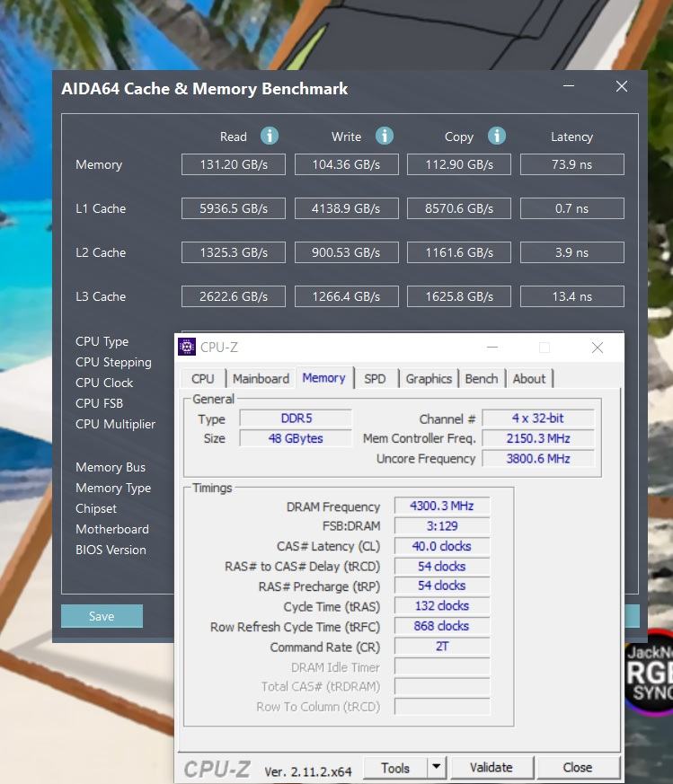
Task: Click the CPU-Z logo icon in title bar
Action: 187,347
